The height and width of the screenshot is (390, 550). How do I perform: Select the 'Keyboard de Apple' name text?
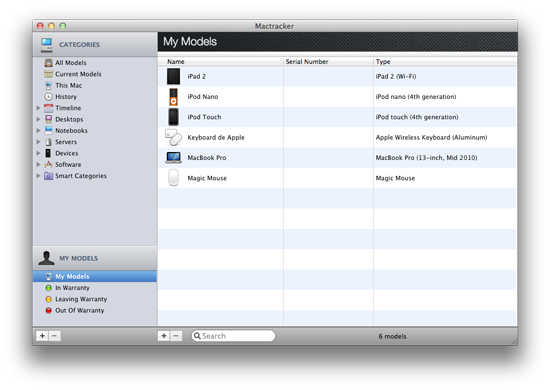tap(216, 137)
